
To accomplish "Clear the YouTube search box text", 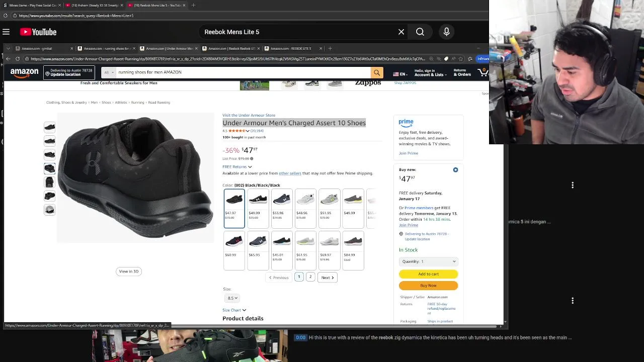I will point(401,32).
